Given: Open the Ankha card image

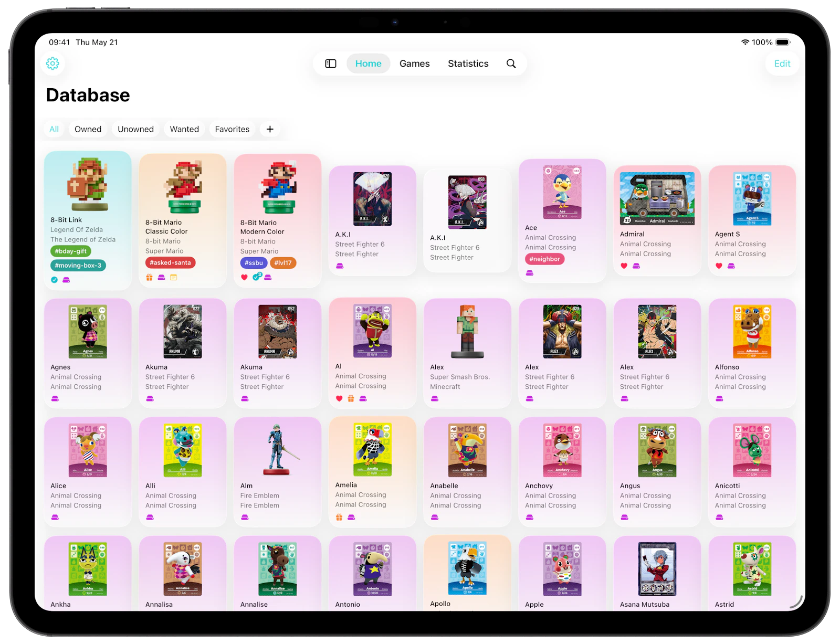Looking at the screenshot, I should coord(88,569).
